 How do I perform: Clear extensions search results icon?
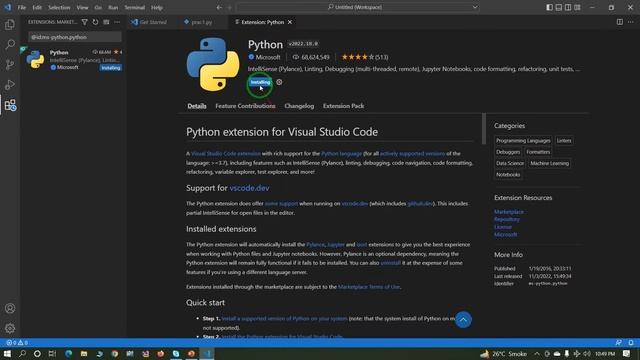pos(106,22)
